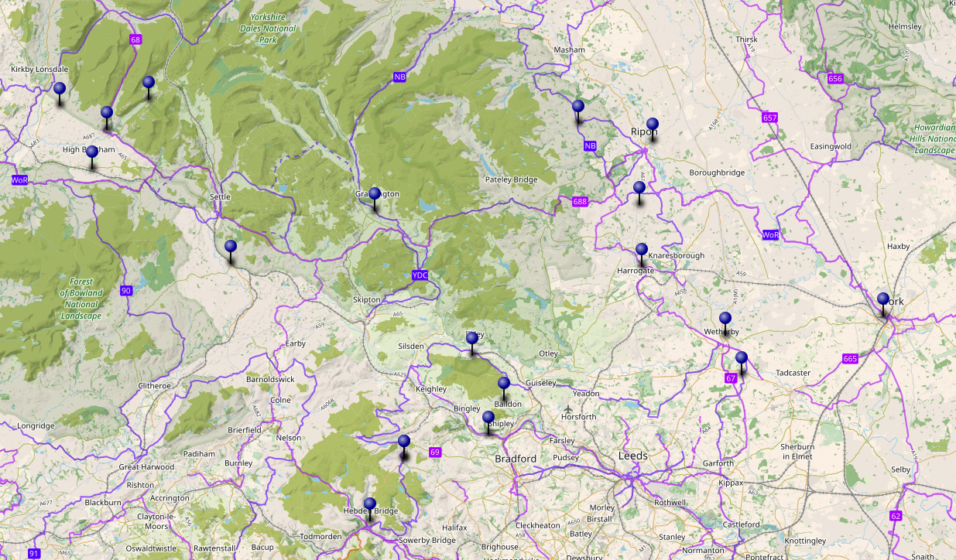Viewport: 956px width, 560px height.
Task: Click the YDC route badge
Action: tap(420, 275)
